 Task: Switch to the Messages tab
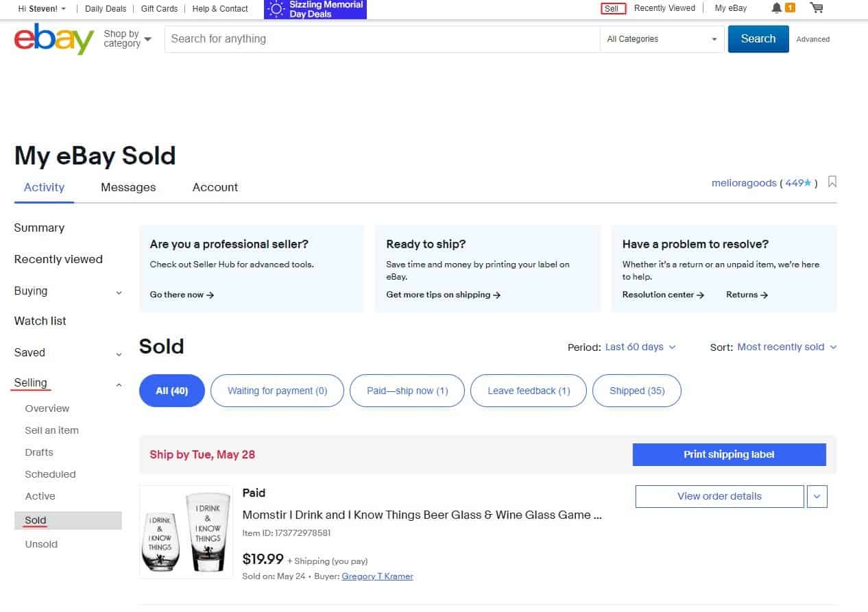128,187
